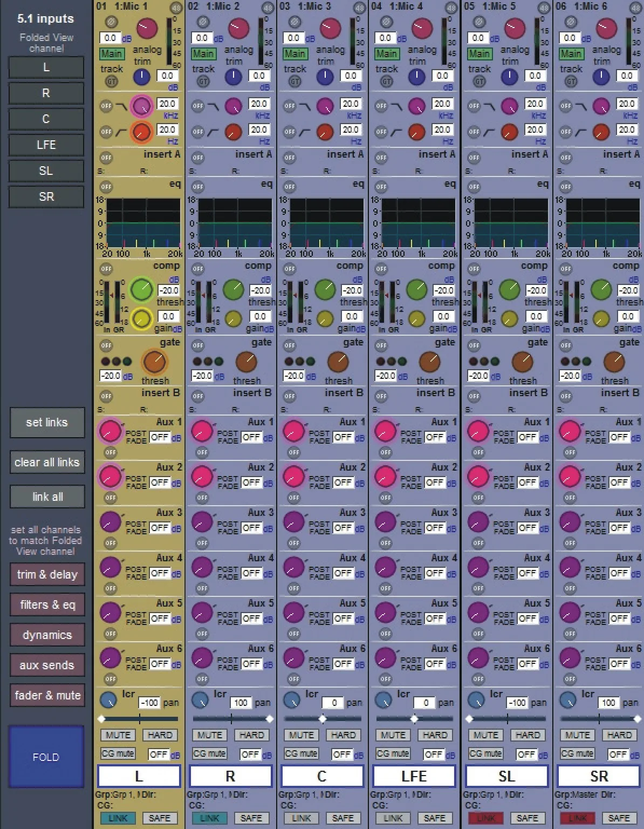This screenshot has width=644, height=829.
Task: Click the Aux 1 send knob on channel 01
Action: 110,432
